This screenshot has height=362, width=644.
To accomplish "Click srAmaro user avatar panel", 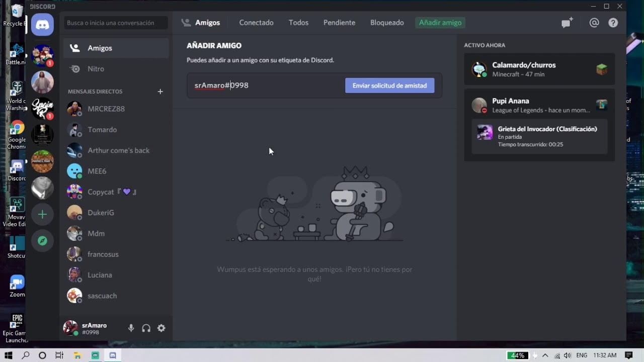I will (70, 328).
